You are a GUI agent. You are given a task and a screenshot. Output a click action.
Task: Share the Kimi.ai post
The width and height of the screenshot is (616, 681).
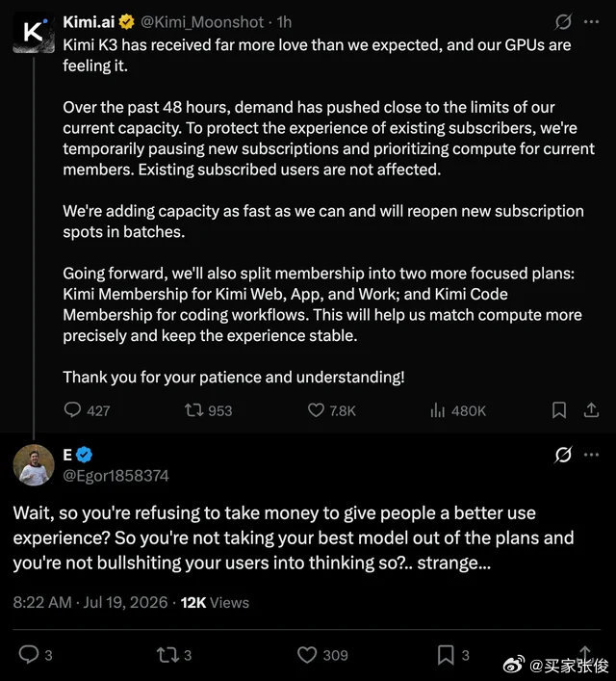pos(591,410)
